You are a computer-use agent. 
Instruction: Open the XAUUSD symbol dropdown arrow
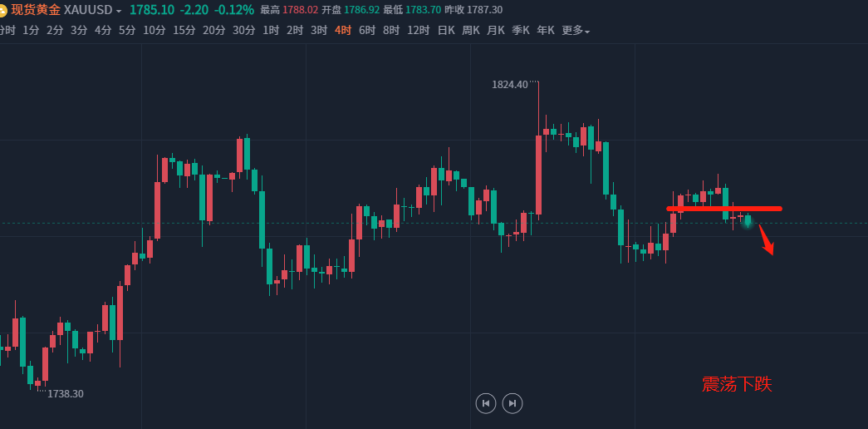[119, 11]
